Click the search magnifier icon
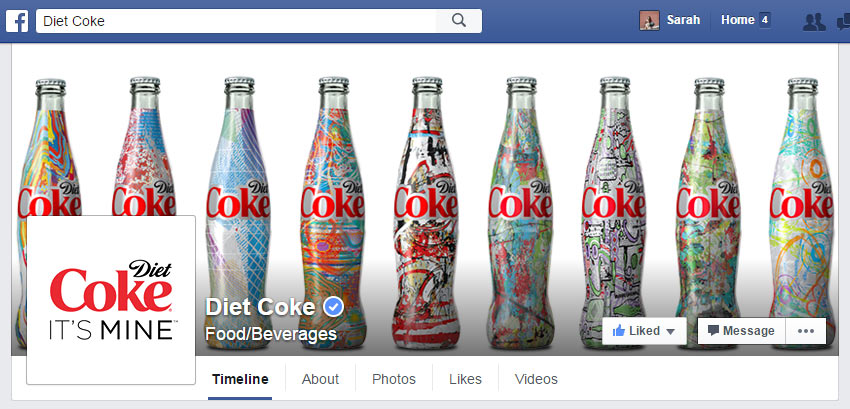This screenshot has width=850, height=409. tap(459, 20)
